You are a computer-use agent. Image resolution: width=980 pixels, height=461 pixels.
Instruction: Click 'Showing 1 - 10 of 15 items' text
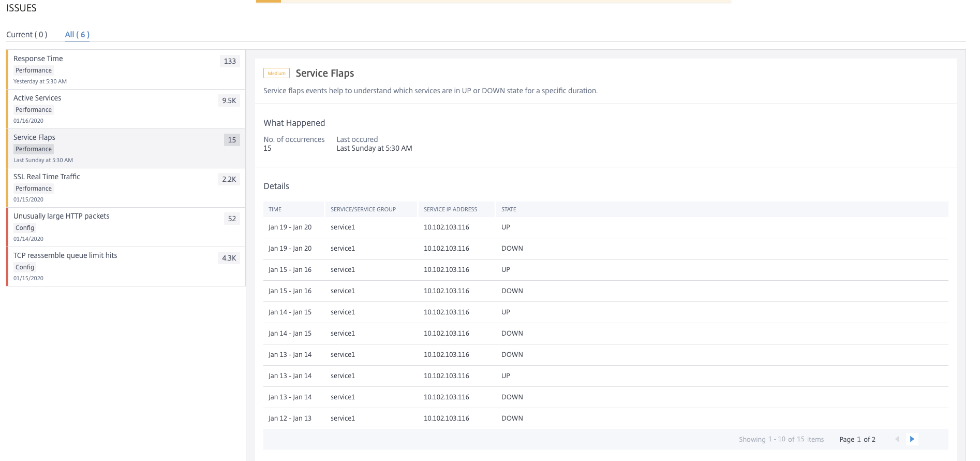tap(781, 439)
